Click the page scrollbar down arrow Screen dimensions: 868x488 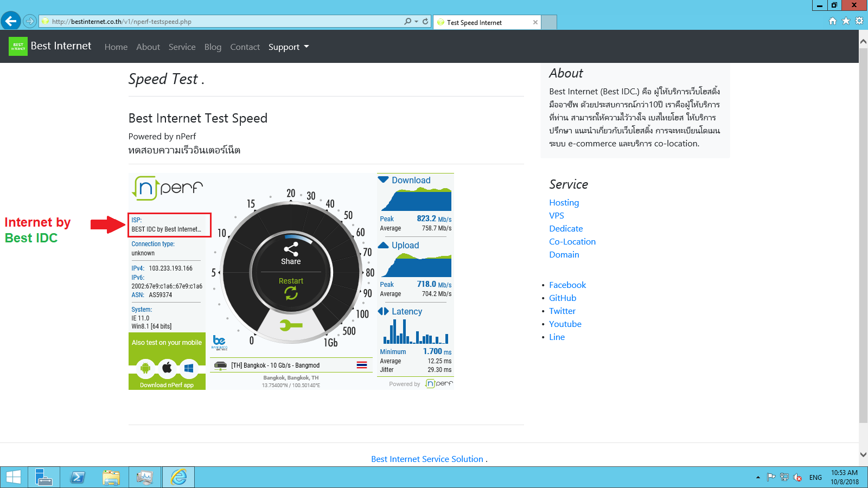click(x=863, y=455)
